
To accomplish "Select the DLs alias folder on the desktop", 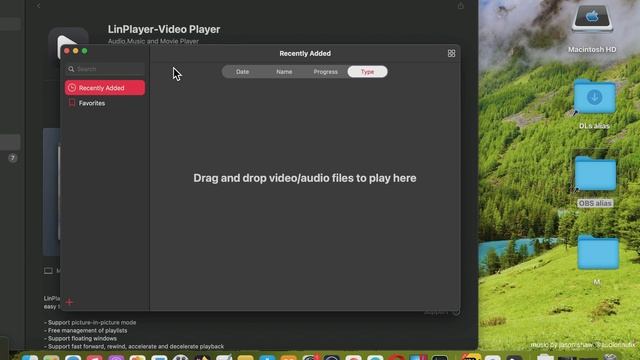I will 594,98.
